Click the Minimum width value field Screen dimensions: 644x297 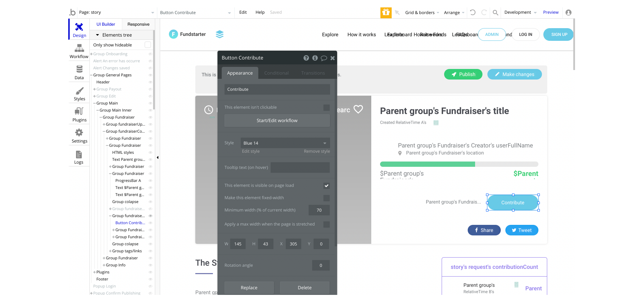pyautogui.click(x=319, y=210)
